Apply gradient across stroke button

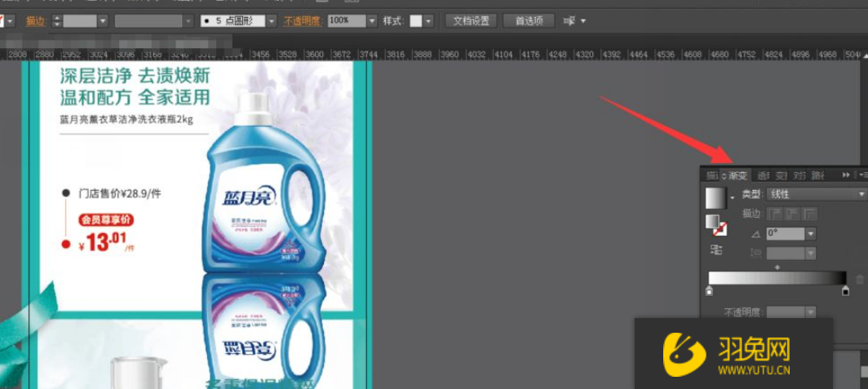tap(810, 214)
